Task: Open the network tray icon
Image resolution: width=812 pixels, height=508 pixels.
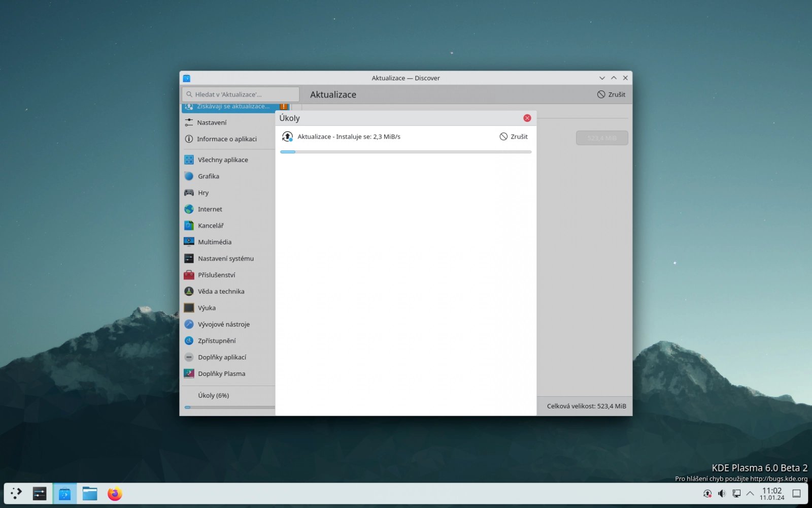Action: (736, 493)
